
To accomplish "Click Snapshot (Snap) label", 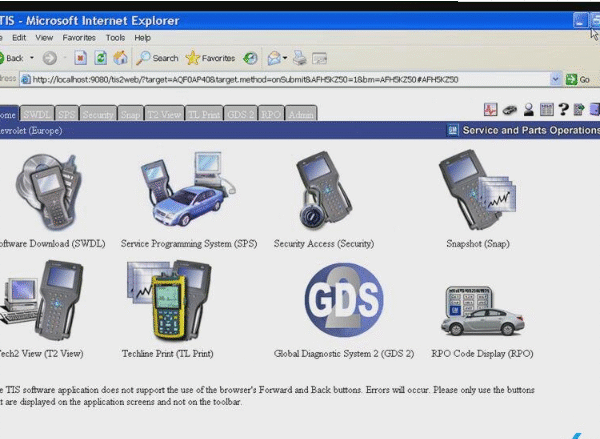I will [478, 244].
